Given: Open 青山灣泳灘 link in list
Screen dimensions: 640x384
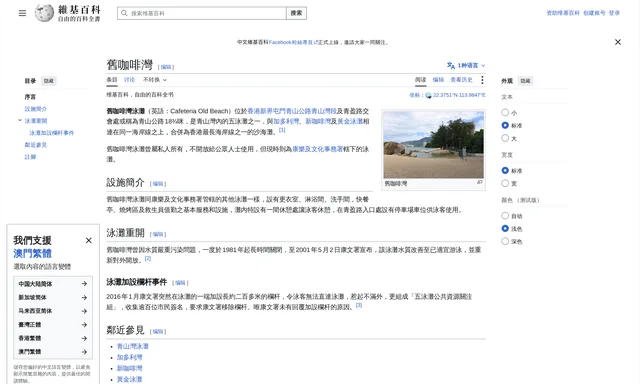Looking at the screenshot, I should (133, 346).
